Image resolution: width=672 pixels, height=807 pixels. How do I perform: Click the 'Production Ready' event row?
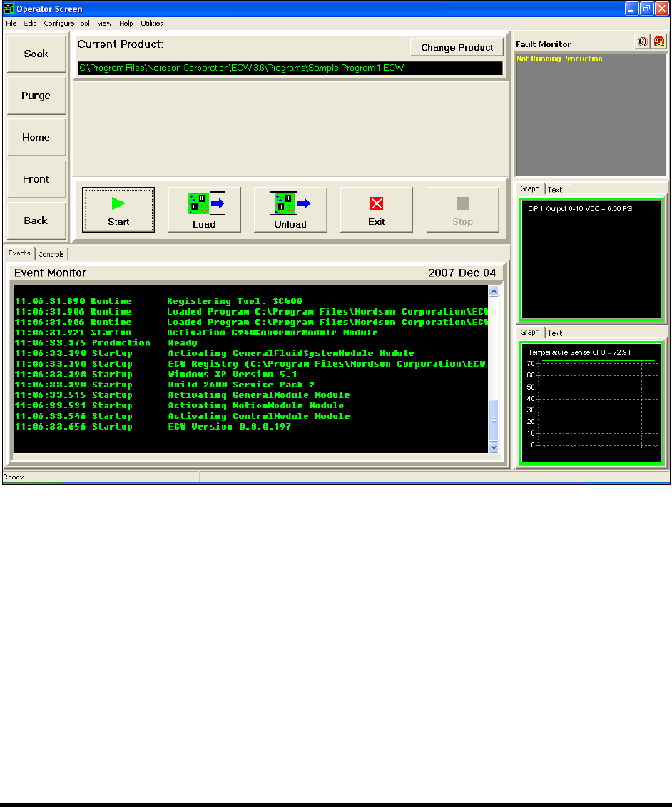pos(251,342)
